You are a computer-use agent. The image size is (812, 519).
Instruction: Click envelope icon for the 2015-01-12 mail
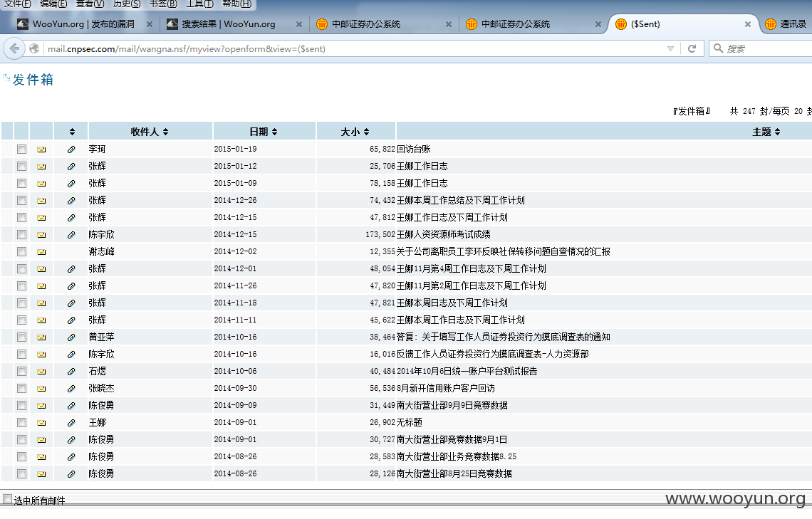pyautogui.click(x=41, y=167)
